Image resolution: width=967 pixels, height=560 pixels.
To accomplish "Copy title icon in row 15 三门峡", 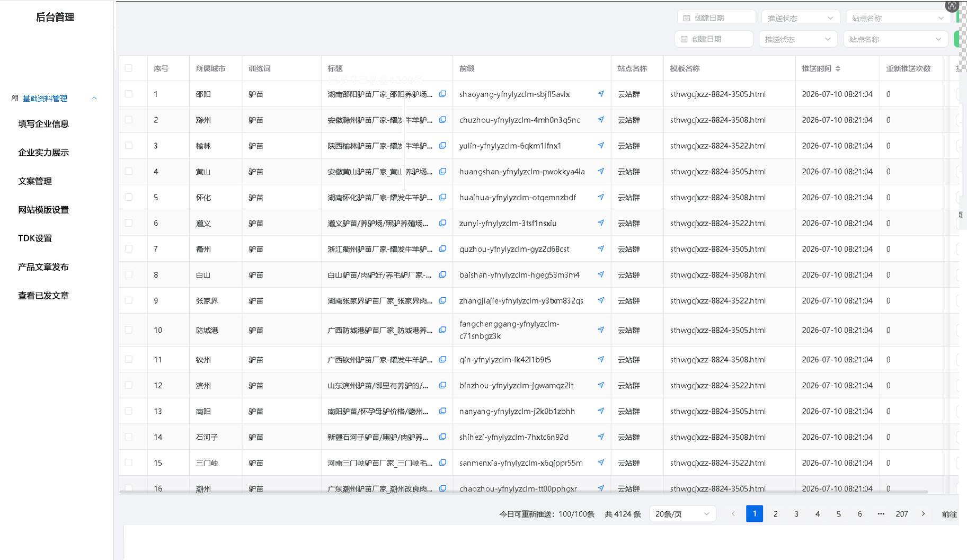I will pos(442,463).
